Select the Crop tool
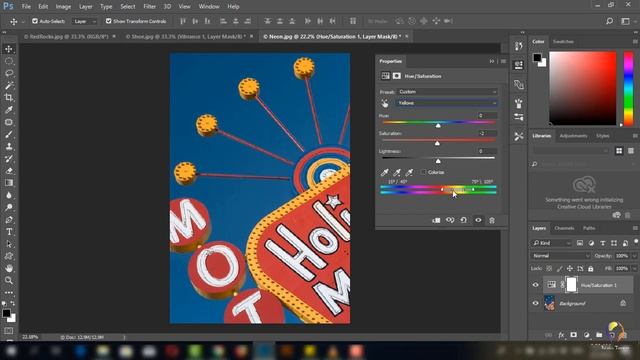 point(9,98)
